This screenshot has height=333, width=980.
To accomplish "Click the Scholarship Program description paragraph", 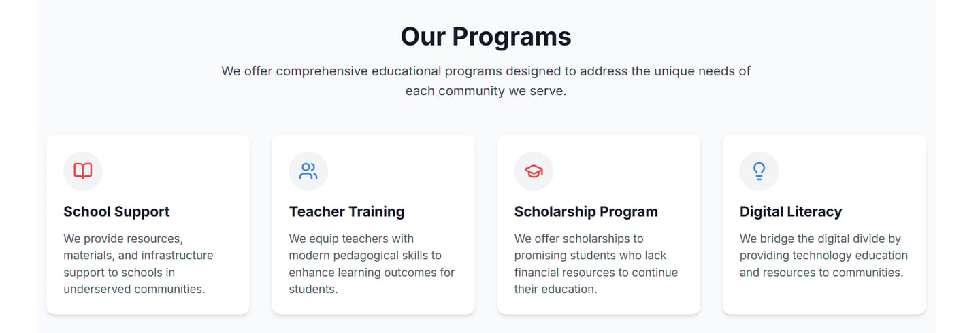I will pos(596,264).
